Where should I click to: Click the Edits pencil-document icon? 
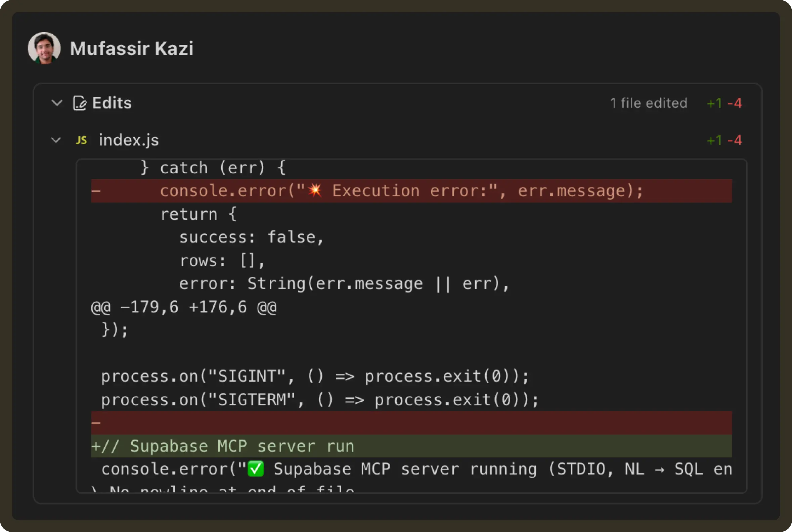tap(79, 103)
